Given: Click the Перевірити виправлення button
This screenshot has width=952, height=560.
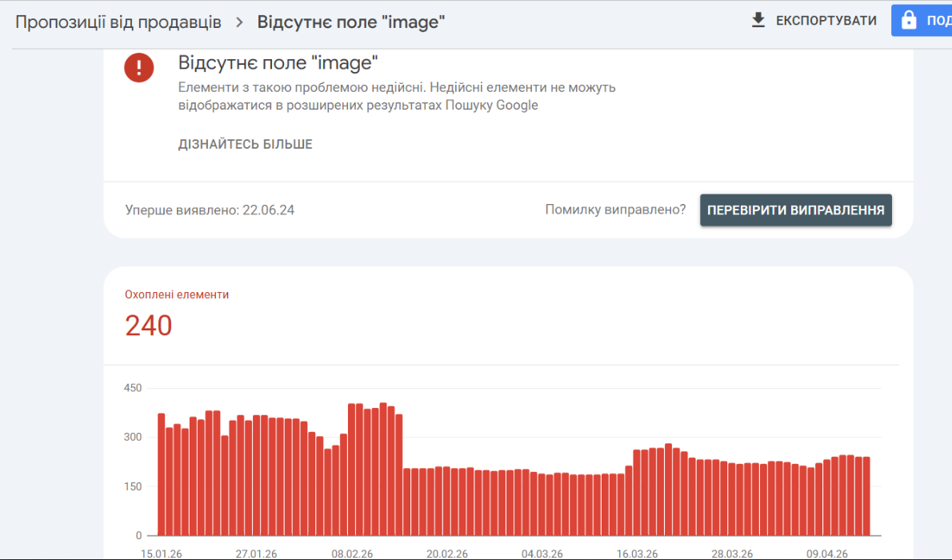Looking at the screenshot, I should pos(795,210).
